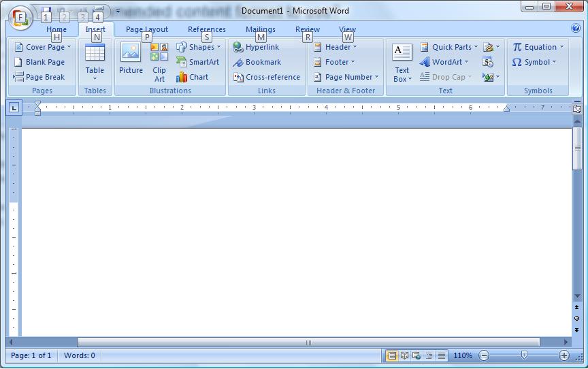Click the tab selector on ruler
The height and width of the screenshot is (369, 588).
point(14,108)
